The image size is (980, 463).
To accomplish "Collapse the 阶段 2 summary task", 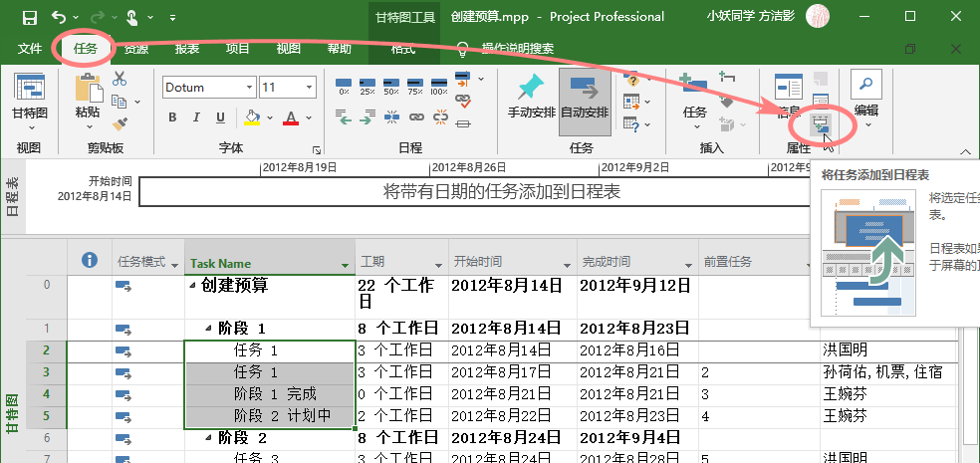I will click(209, 439).
